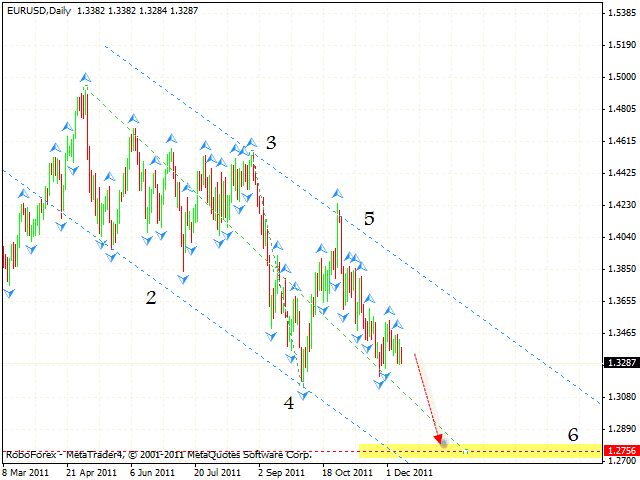Screen dimensions: 640x480
Task: Click the 1.5000 price axis value
Action: coord(622,77)
